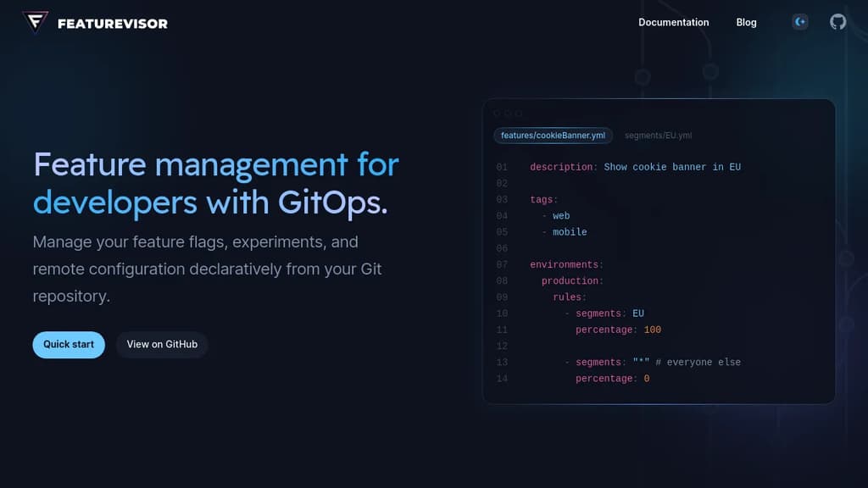Open the Blog menu item
The width and height of the screenshot is (868, 488).
click(746, 22)
